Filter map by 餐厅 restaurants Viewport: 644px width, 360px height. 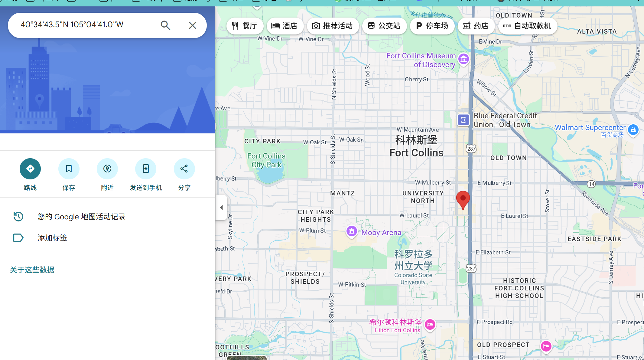point(245,26)
